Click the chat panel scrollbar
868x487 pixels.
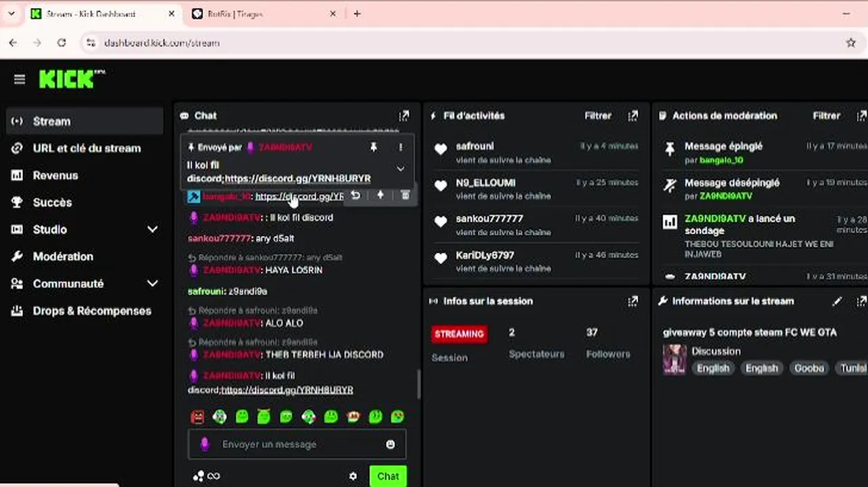[418, 384]
